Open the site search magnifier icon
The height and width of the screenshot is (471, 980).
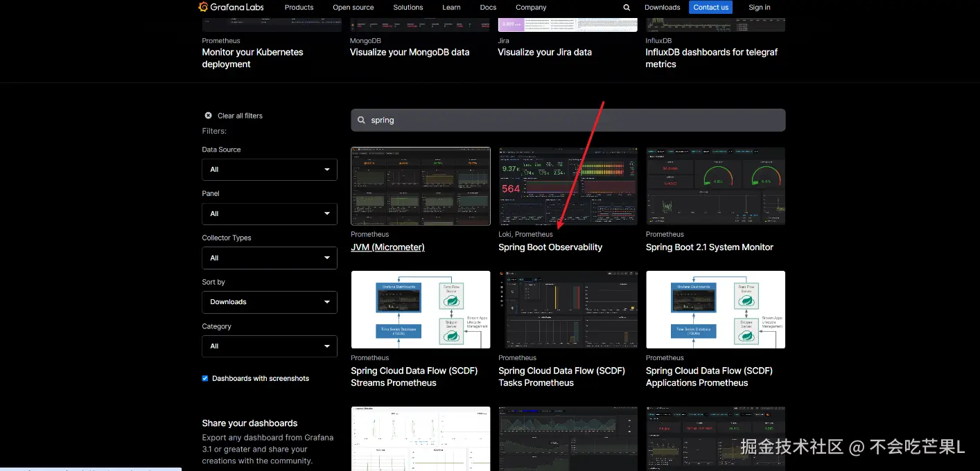627,8
